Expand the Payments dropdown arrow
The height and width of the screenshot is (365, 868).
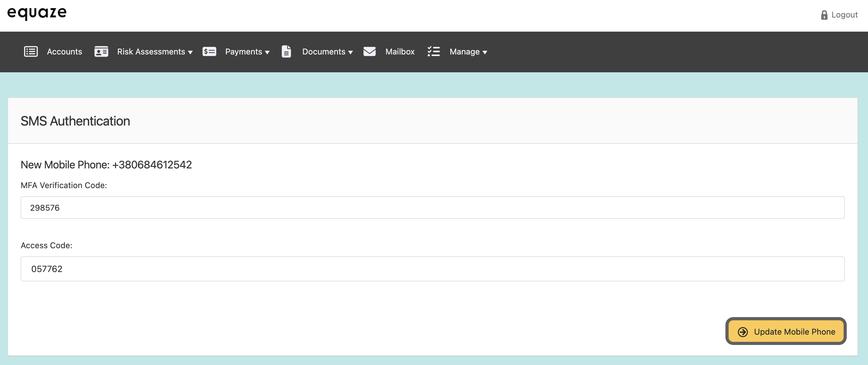click(267, 52)
